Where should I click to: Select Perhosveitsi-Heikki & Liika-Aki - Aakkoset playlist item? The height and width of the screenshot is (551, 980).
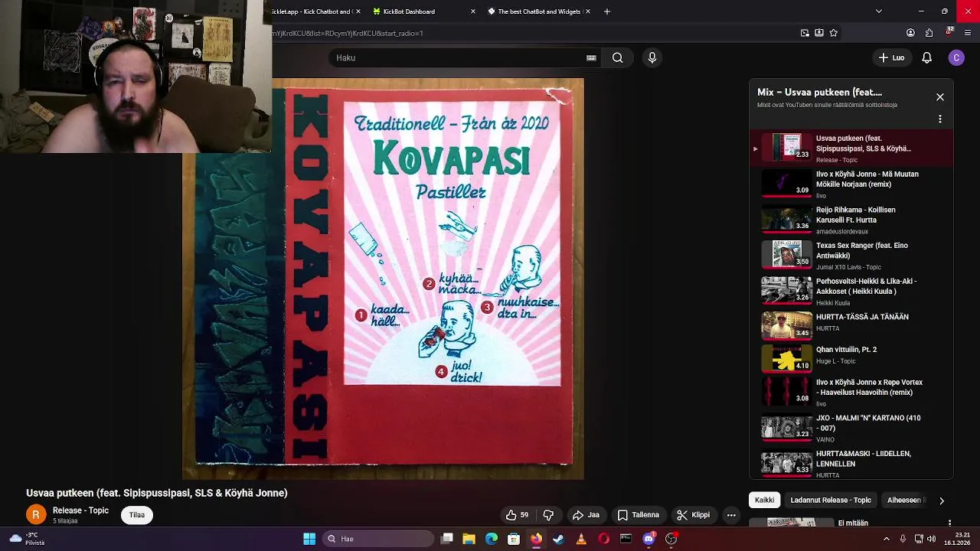pos(851,291)
